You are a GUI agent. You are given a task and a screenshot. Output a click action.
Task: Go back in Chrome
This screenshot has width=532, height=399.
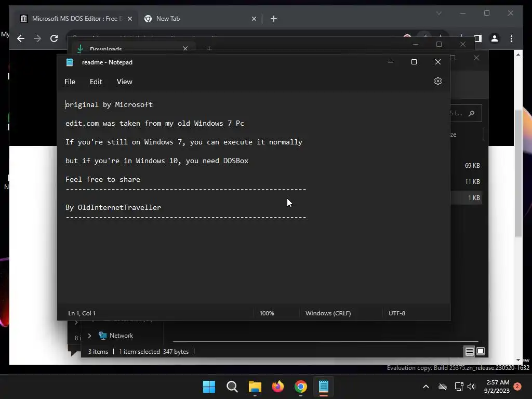click(x=21, y=38)
